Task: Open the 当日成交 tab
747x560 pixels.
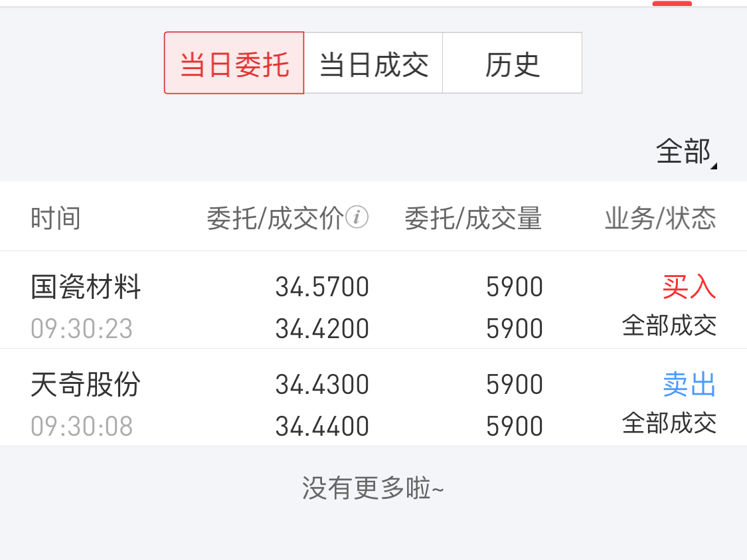Action: pyautogui.click(x=373, y=64)
